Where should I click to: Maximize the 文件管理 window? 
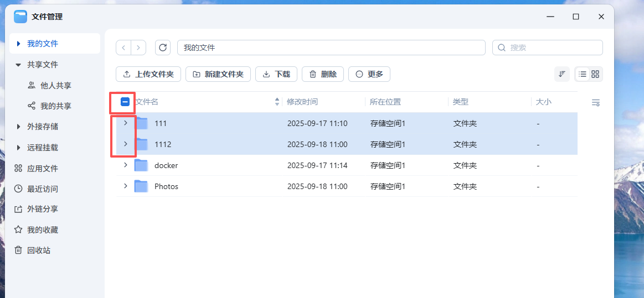coord(576,17)
